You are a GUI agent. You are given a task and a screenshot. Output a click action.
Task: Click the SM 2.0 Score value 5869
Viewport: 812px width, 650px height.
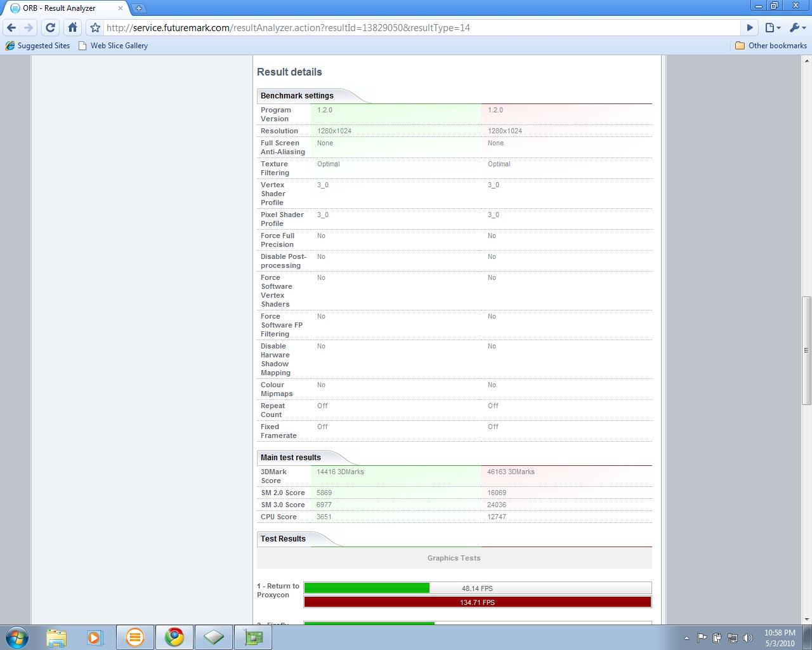[x=324, y=493]
